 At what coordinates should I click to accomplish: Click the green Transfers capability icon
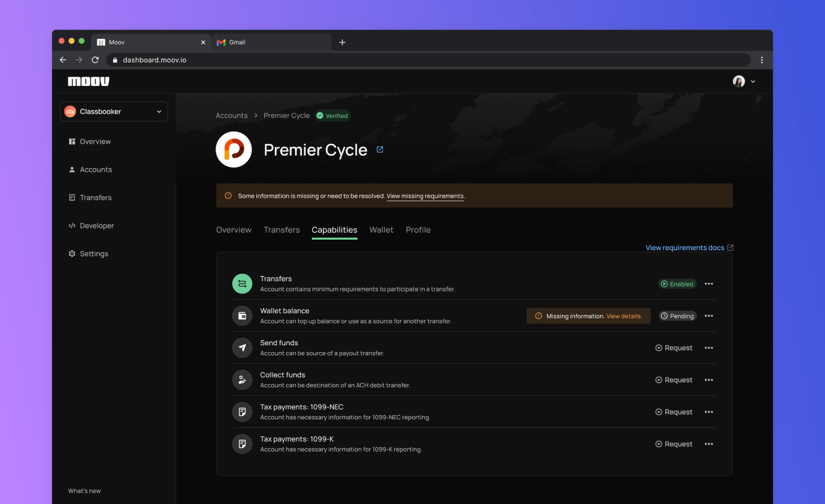pos(242,283)
